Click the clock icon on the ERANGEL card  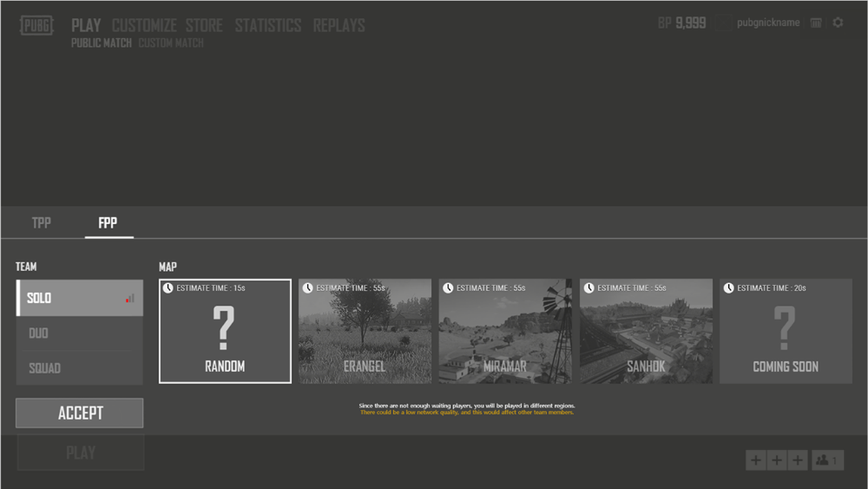click(x=308, y=288)
